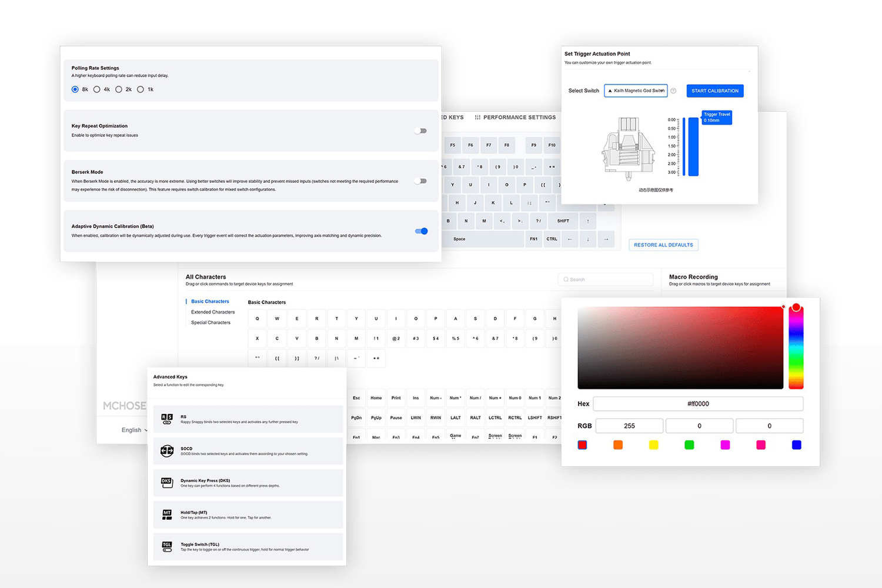This screenshot has width=882, height=588.
Task: Click the Hex color input field
Action: pos(698,404)
